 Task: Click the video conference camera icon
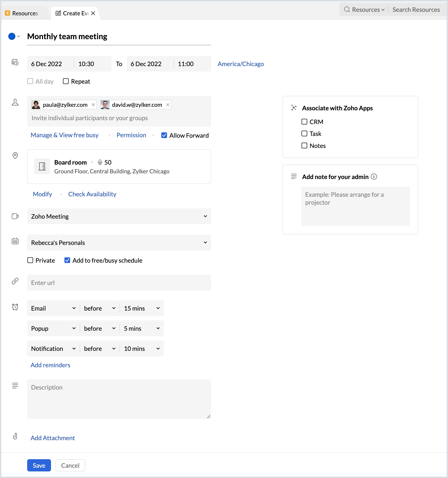point(15,216)
